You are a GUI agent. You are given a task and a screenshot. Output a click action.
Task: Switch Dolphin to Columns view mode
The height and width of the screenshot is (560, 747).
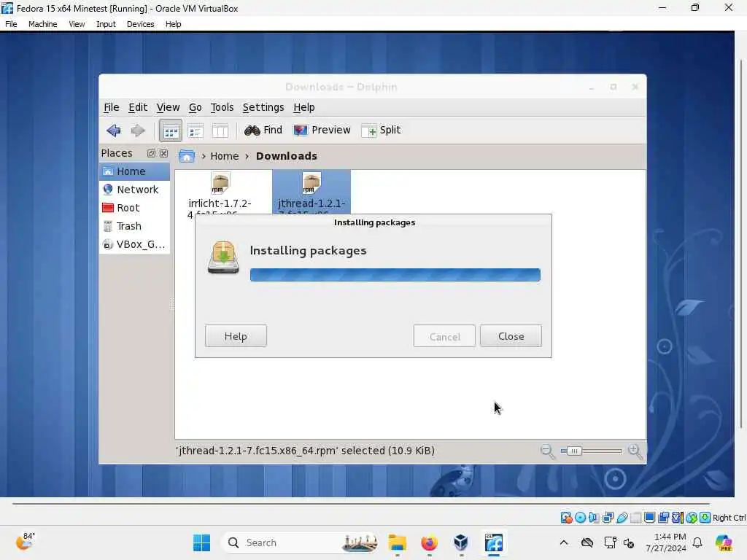(x=220, y=131)
